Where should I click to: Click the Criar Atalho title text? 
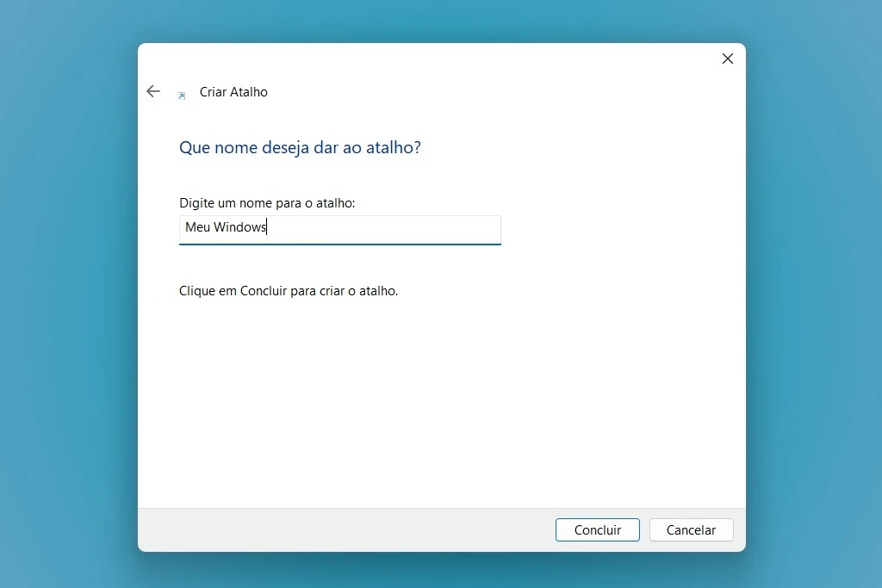pyautogui.click(x=233, y=91)
